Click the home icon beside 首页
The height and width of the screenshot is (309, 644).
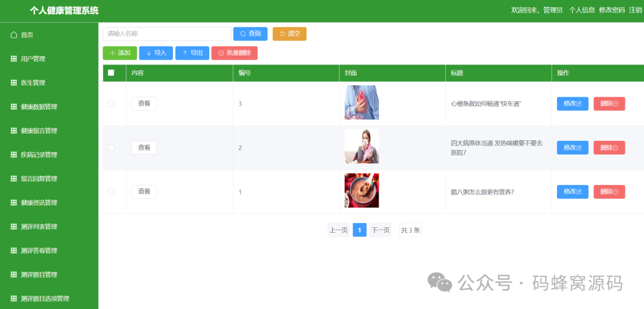pos(14,35)
